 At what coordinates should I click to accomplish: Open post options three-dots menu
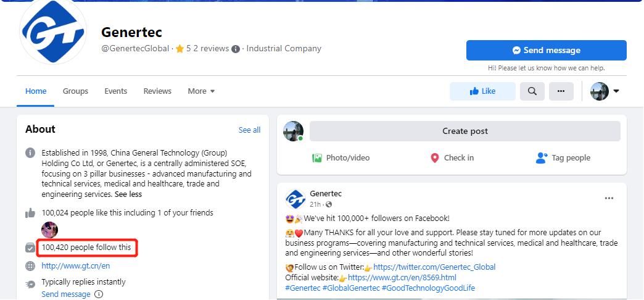pyautogui.click(x=609, y=198)
